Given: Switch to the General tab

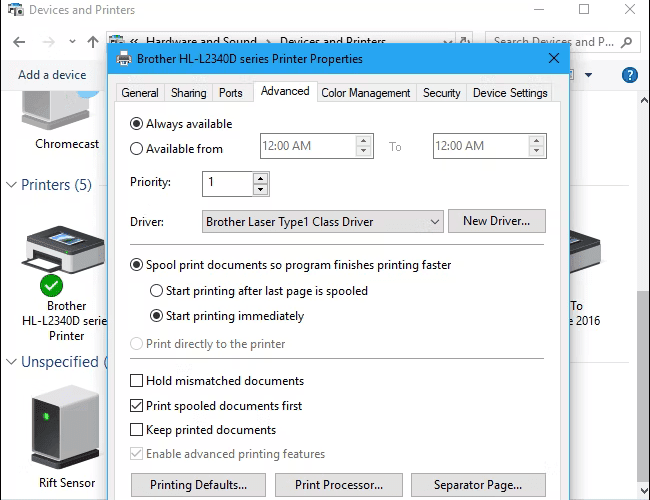Looking at the screenshot, I should [140, 93].
